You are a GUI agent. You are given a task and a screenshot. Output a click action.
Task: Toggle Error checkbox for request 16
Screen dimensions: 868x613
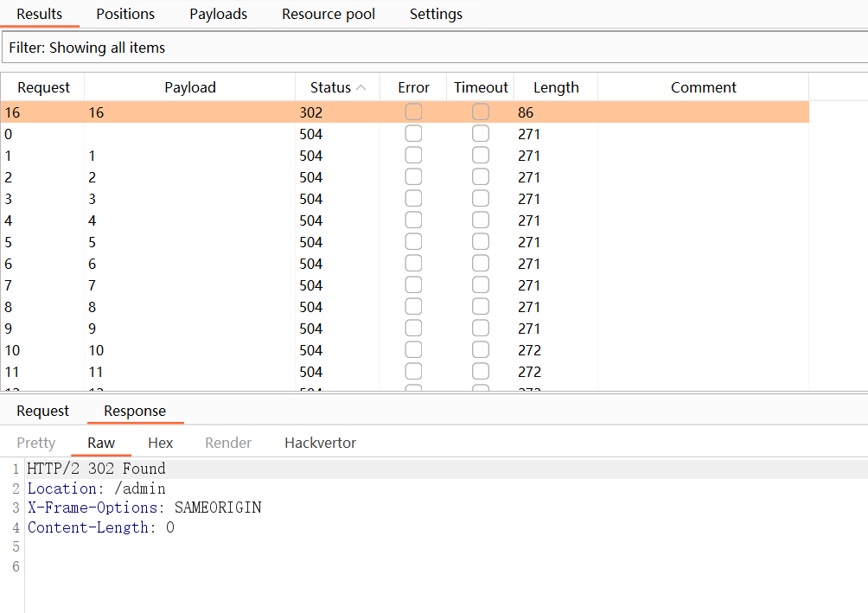tap(413, 112)
